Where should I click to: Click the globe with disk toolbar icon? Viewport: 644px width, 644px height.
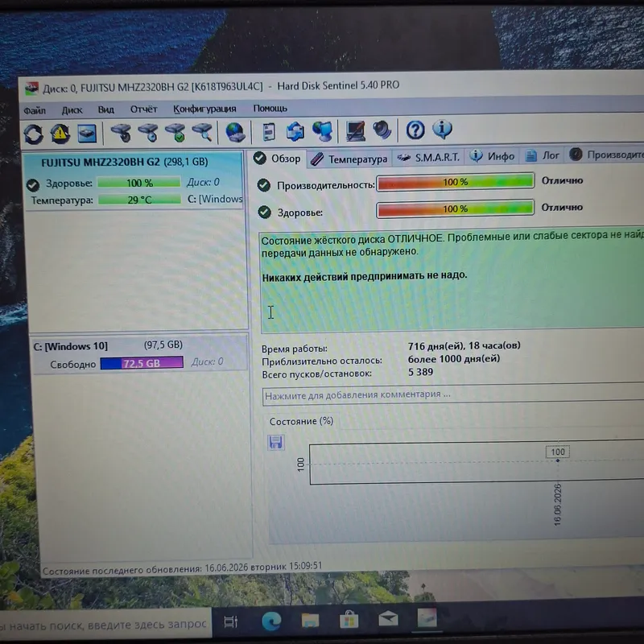click(235, 132)
